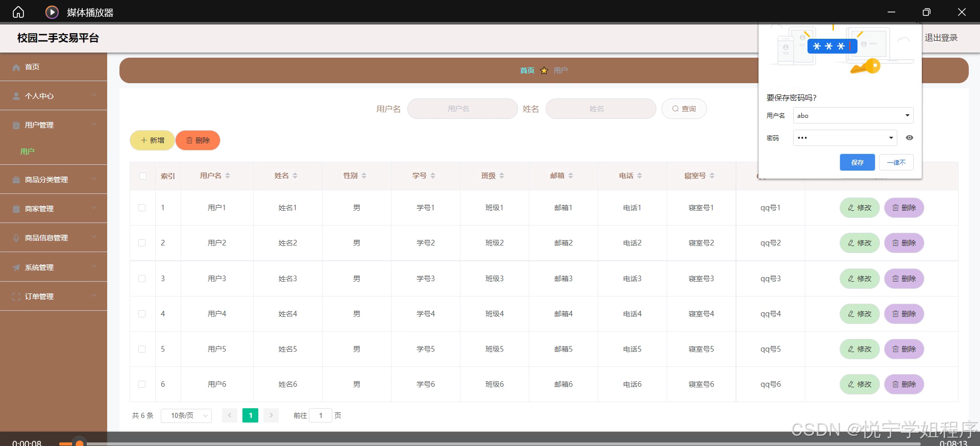This screenshot has width=980, height=446.
Task: Check the row checkbox for 用户1
Action: (142, 208)
